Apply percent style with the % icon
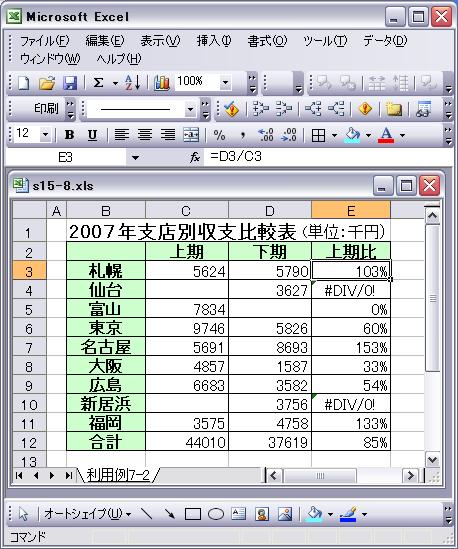 [x=220, y=135]
